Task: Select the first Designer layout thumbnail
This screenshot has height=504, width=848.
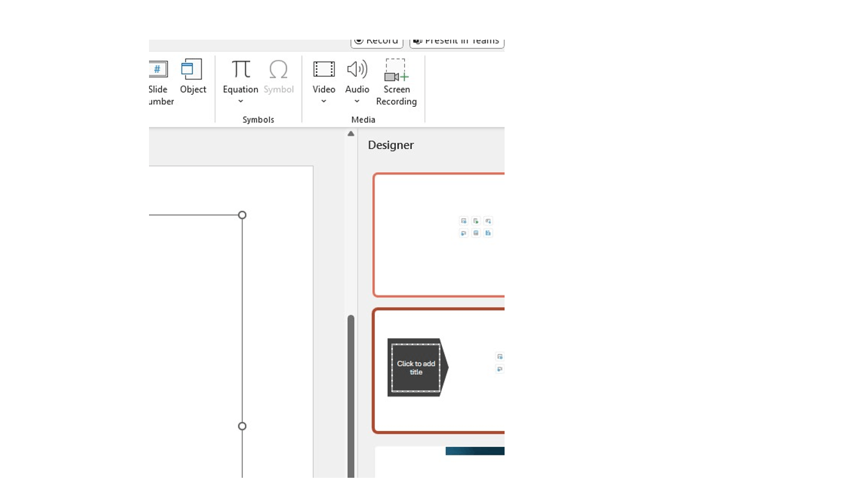Action: (x=439, y=235)
